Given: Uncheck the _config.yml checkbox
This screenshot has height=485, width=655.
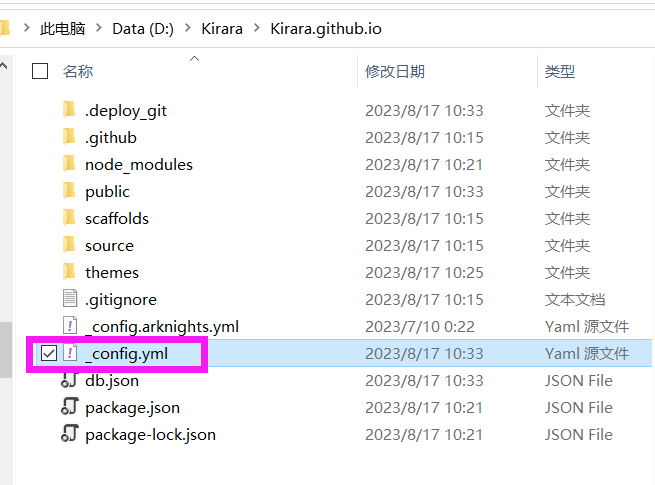Looking at the screenshot, I should point(49,353).
